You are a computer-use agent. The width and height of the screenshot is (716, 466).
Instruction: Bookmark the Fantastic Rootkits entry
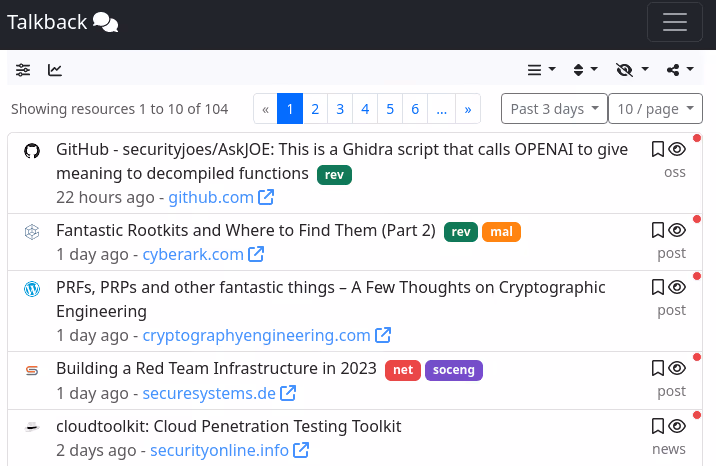[x=658, y=230]
